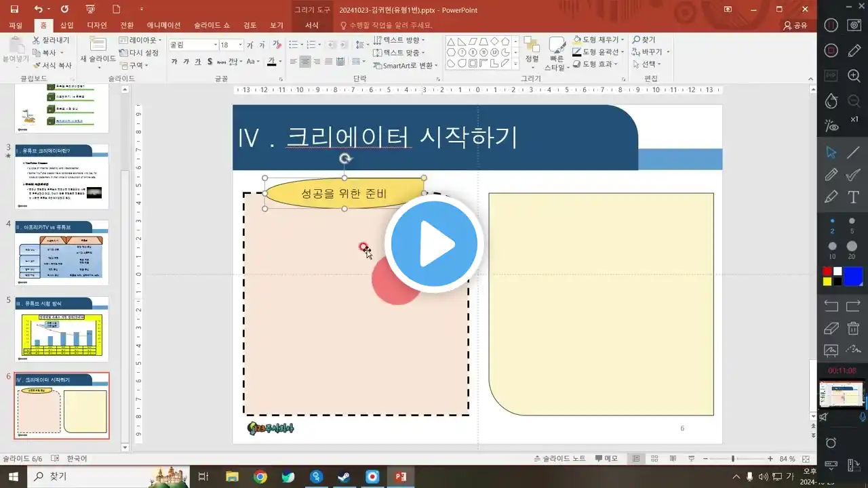Cut selection with 잘라내기

point(51,41)
